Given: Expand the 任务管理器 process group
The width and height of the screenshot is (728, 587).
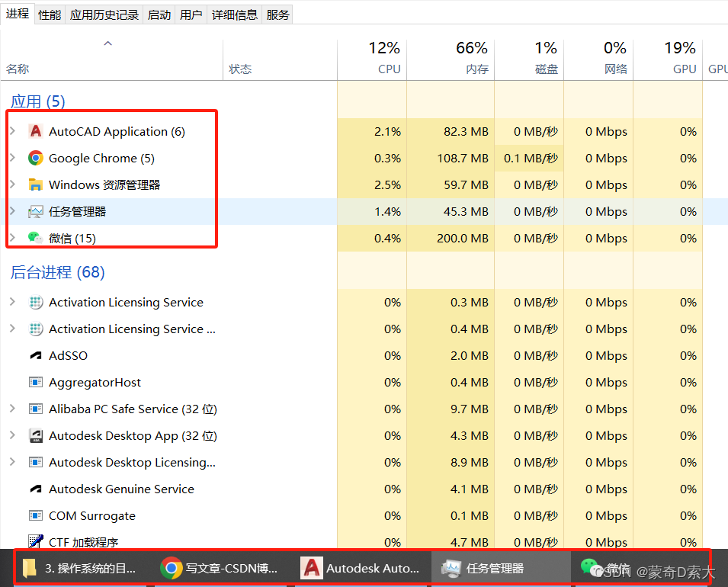Looking at the screenshot, I should (13, 211).
